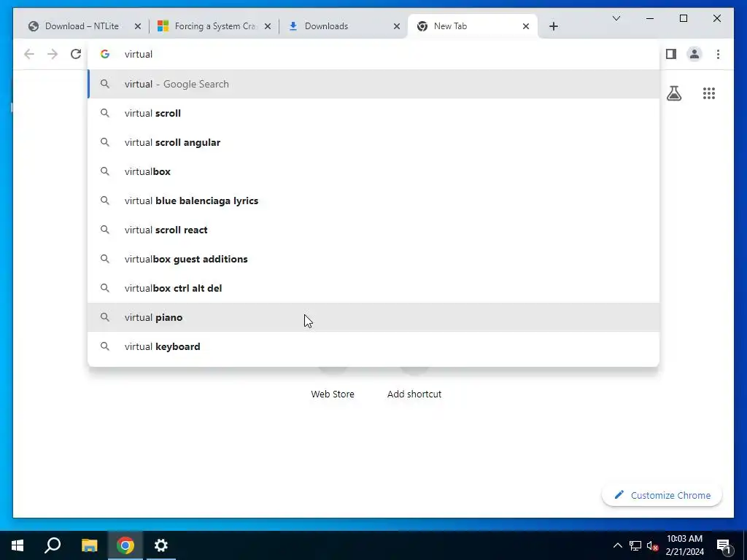Open the Chrome side panel
Screen dimensions: 747x560
click(x=671, y=54)
